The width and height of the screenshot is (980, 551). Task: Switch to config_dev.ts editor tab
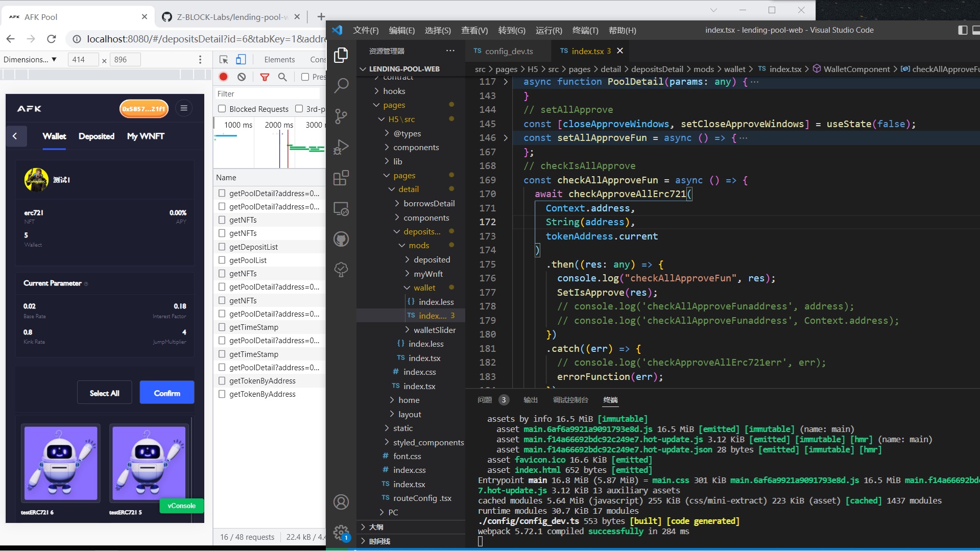point(509,51)
